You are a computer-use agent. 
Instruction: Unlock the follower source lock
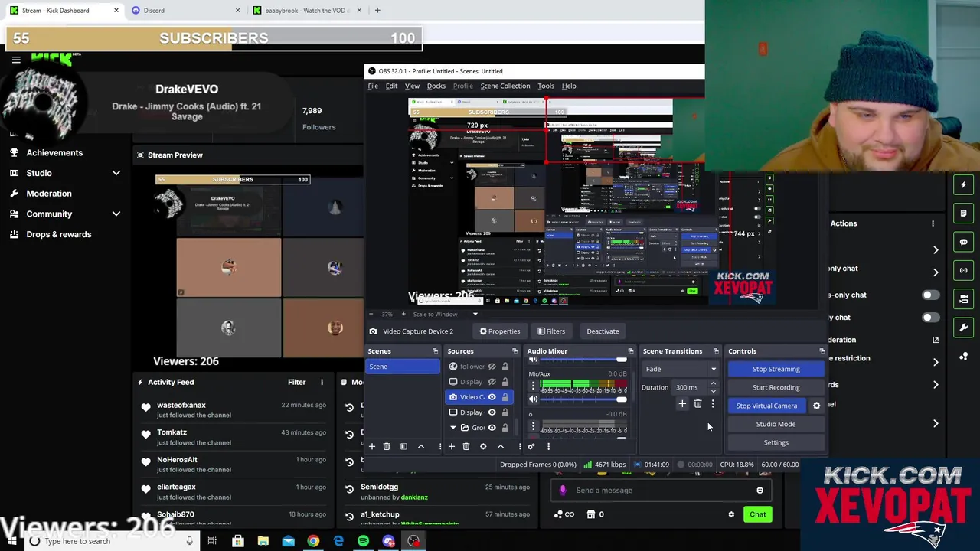click(x=505, y=367)
